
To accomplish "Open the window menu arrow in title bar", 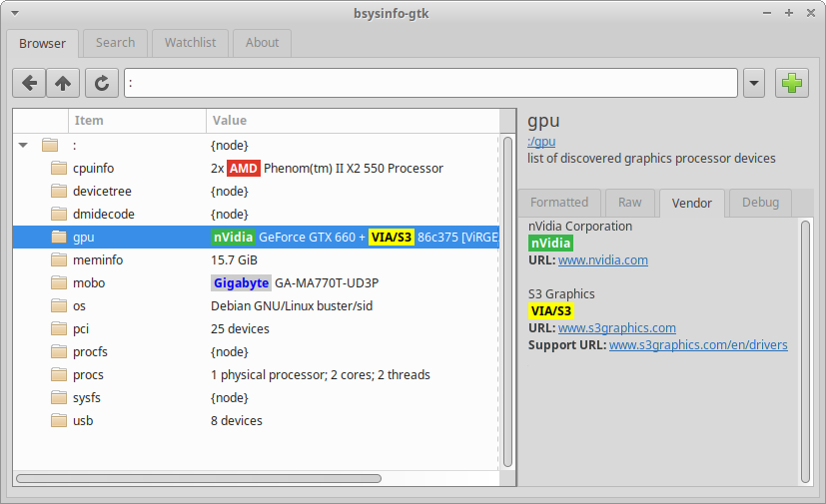I will click(x=15, y=13).
